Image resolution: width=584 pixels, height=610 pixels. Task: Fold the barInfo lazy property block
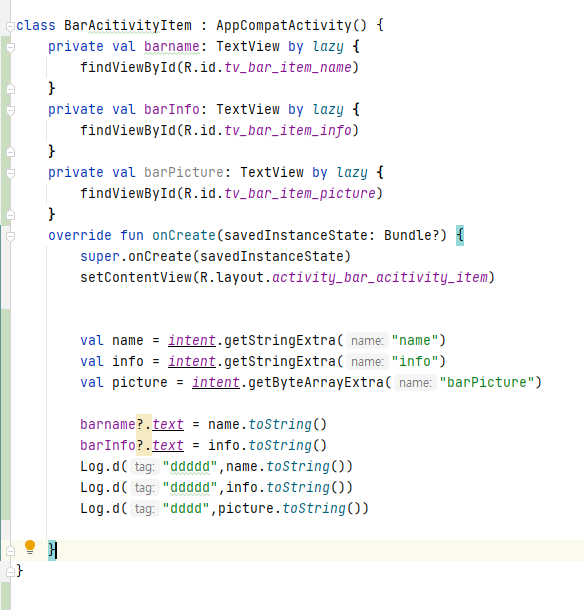click(11, 110)
